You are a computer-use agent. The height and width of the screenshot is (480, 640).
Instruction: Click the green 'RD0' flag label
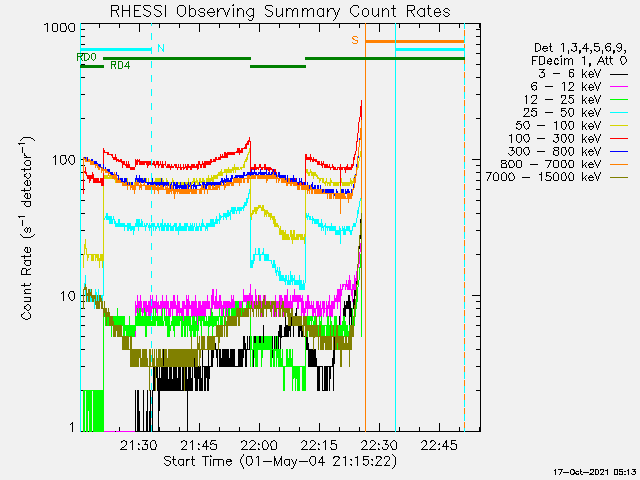[87, 57]
